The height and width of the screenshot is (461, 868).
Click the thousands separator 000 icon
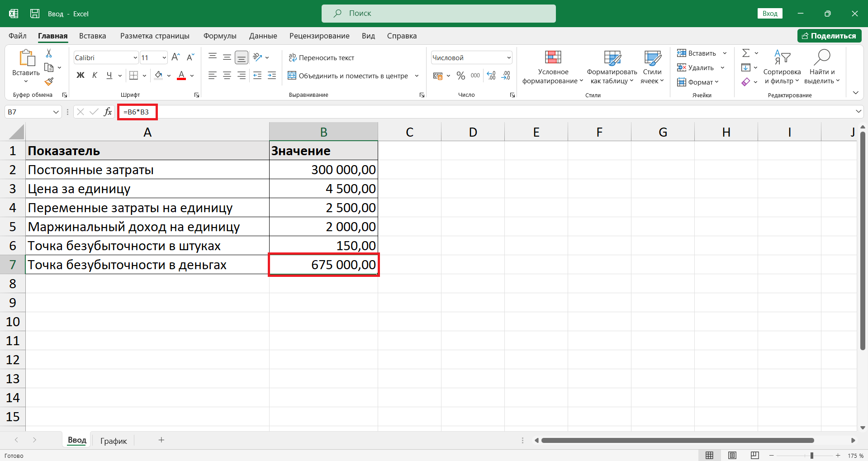475,76
